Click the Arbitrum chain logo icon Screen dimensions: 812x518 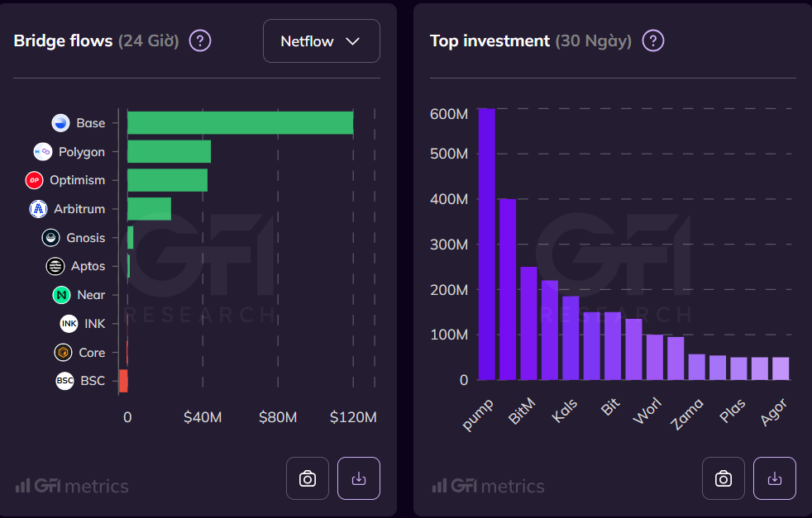click(x=38, y=209)
